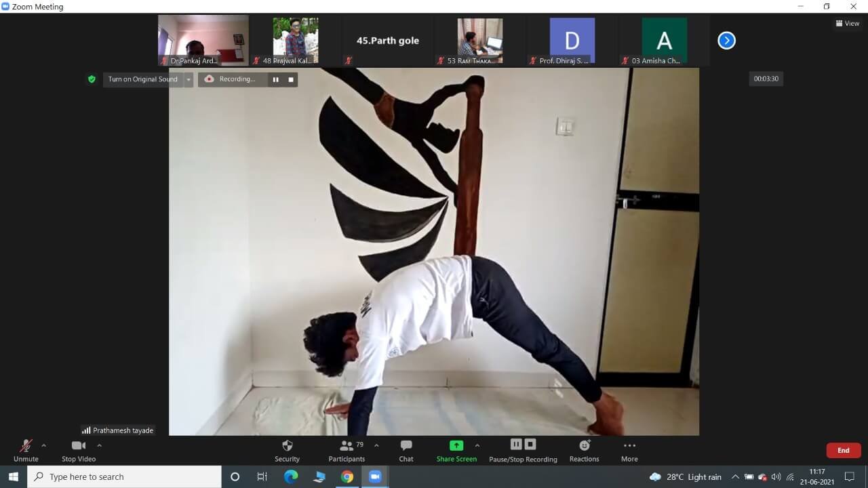Click the battery tray icon
This screenshot has width=868, height=488.
coord(749,476)
